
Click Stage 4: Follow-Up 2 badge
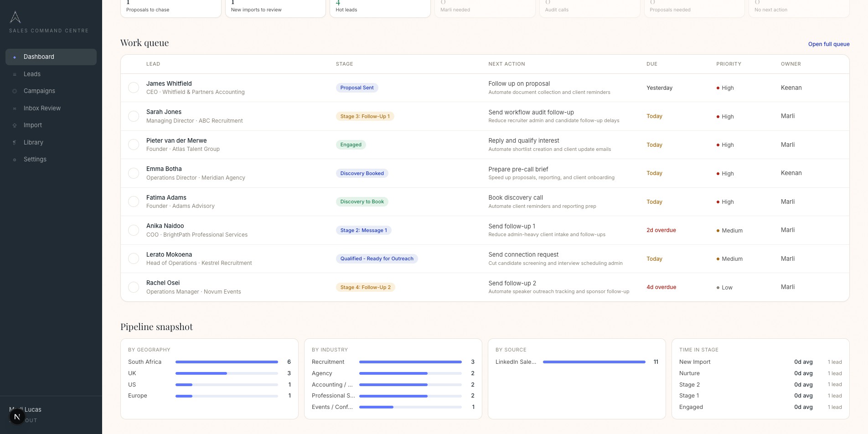pos(366,287)
